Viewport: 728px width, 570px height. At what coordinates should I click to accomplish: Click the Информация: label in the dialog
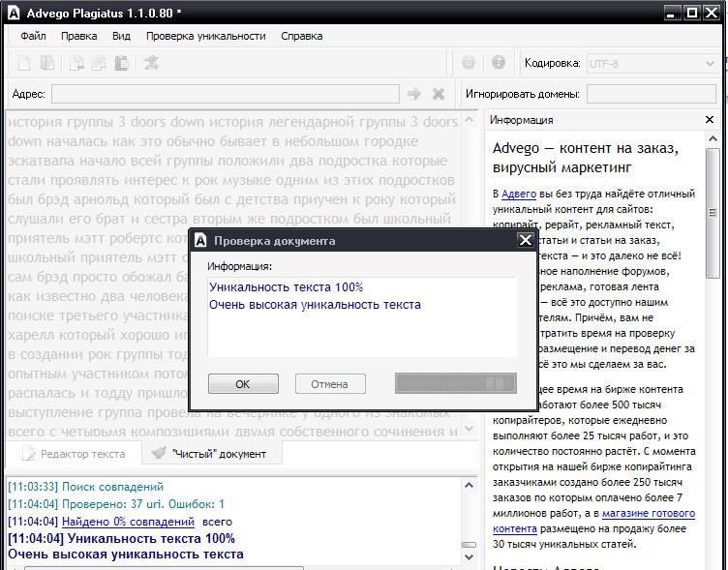tap(239, 266)
